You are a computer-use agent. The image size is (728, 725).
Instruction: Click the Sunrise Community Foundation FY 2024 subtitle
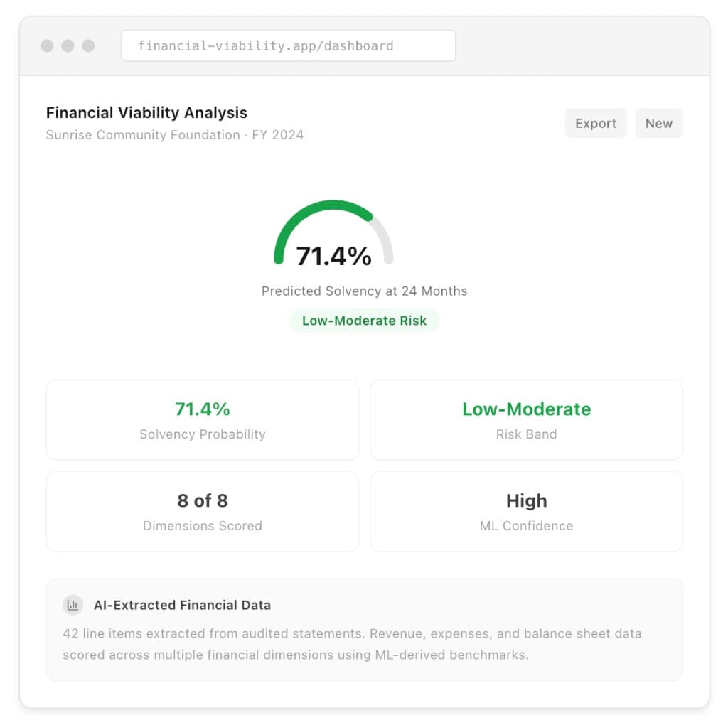(174, 135)
